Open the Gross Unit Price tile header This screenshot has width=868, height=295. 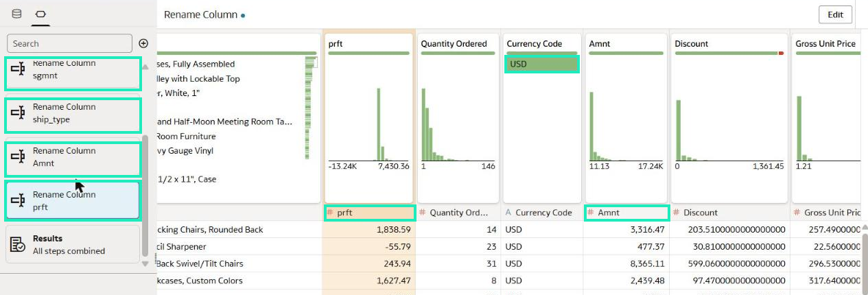(826, 43)
